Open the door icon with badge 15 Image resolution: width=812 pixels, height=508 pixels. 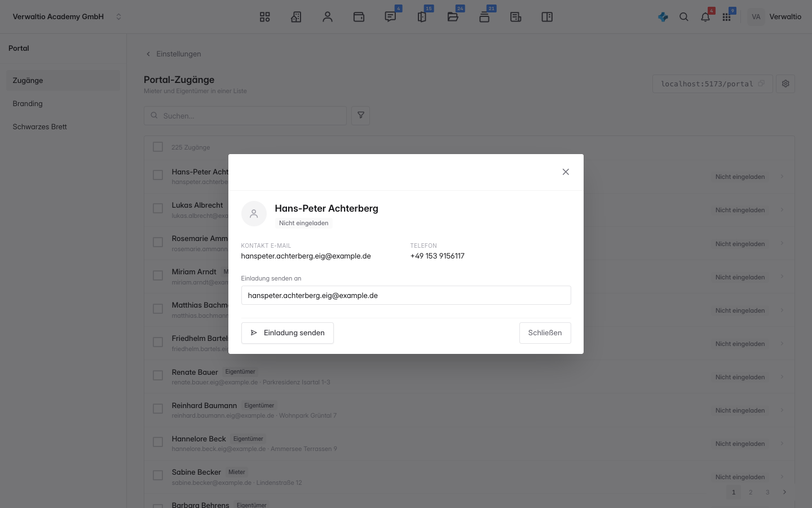[x=422, y=17]
